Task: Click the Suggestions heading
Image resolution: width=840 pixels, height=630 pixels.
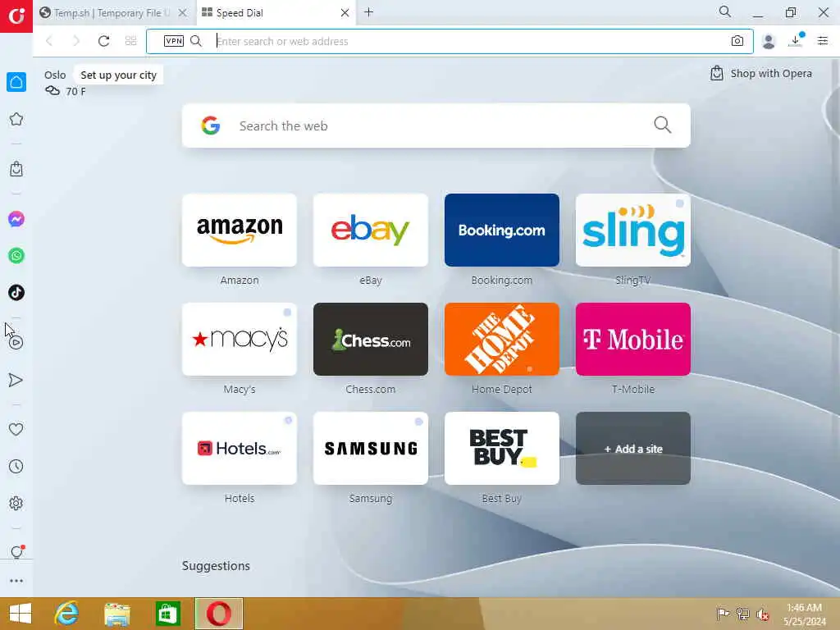Action: click(216, 566)
